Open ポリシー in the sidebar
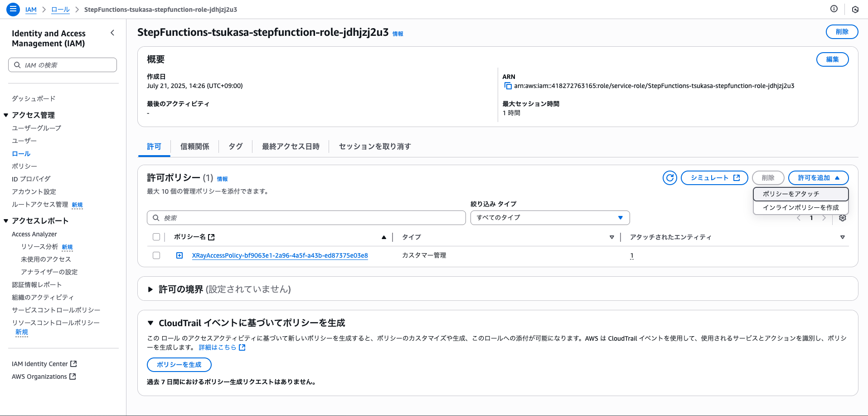The image size is (868, 416). pyautogui.click(x=24, y=166)
